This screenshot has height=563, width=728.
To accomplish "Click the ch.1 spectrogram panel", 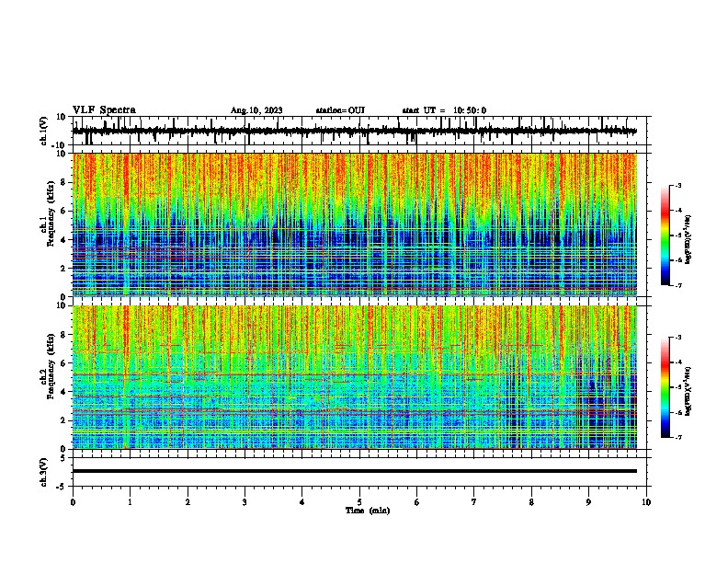I will [354, 224].
